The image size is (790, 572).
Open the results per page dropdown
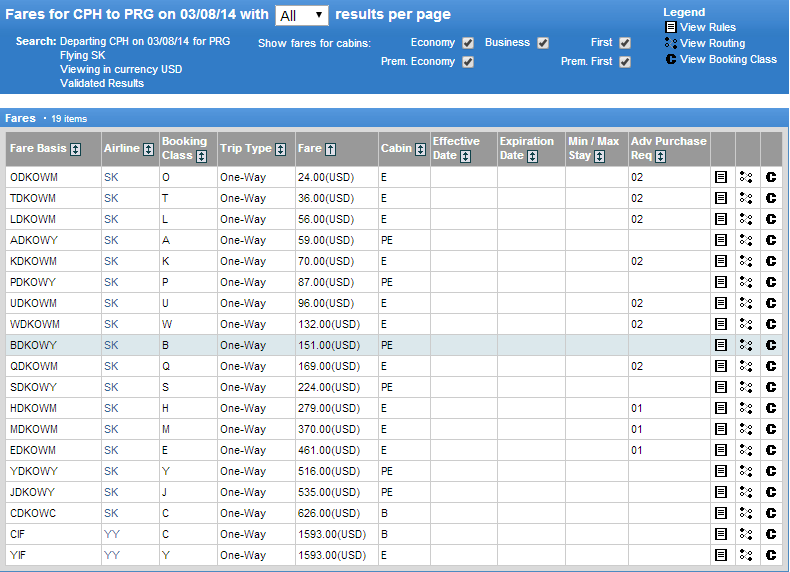coord(301,15)
